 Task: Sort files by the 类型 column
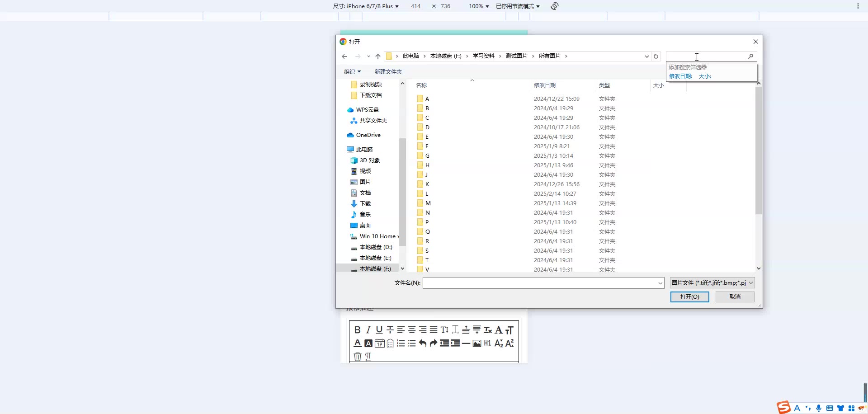623,85
